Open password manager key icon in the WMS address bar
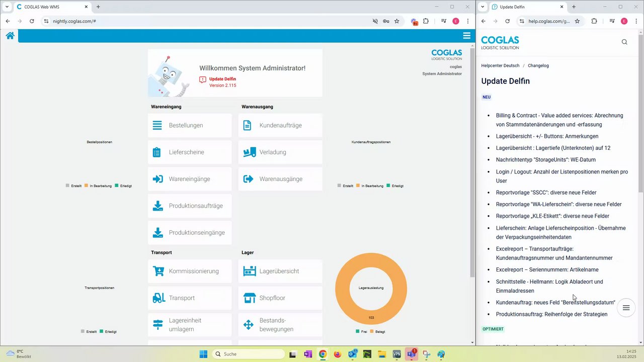644x362 pixels. (x=386, y=21)
